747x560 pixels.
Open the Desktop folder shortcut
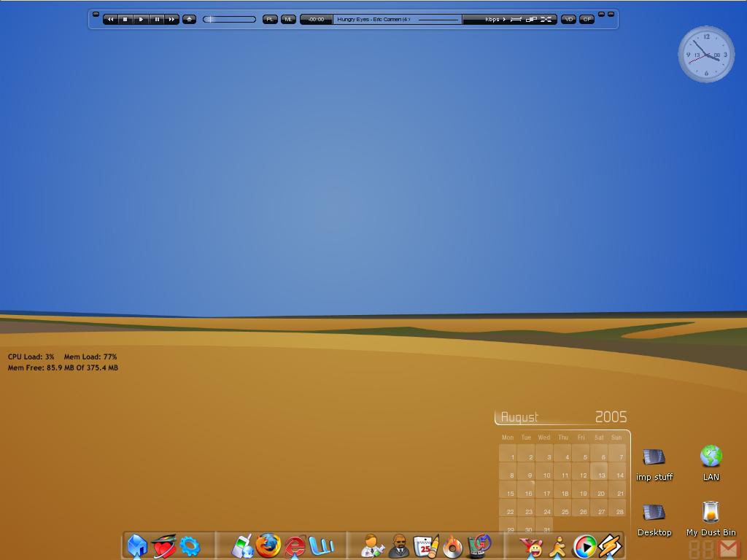point(654,520)
